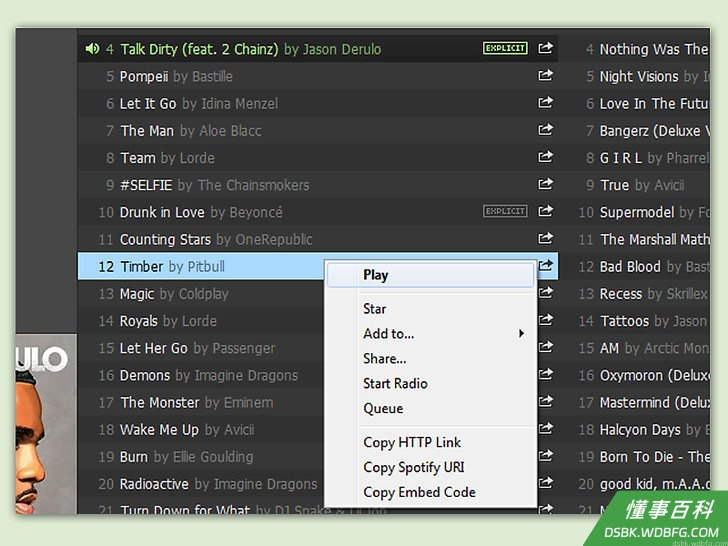The width and height of the screenshot is (728, 546).
Task: Open artist link The Chainsmokers
Action: [x=253, y=185]
